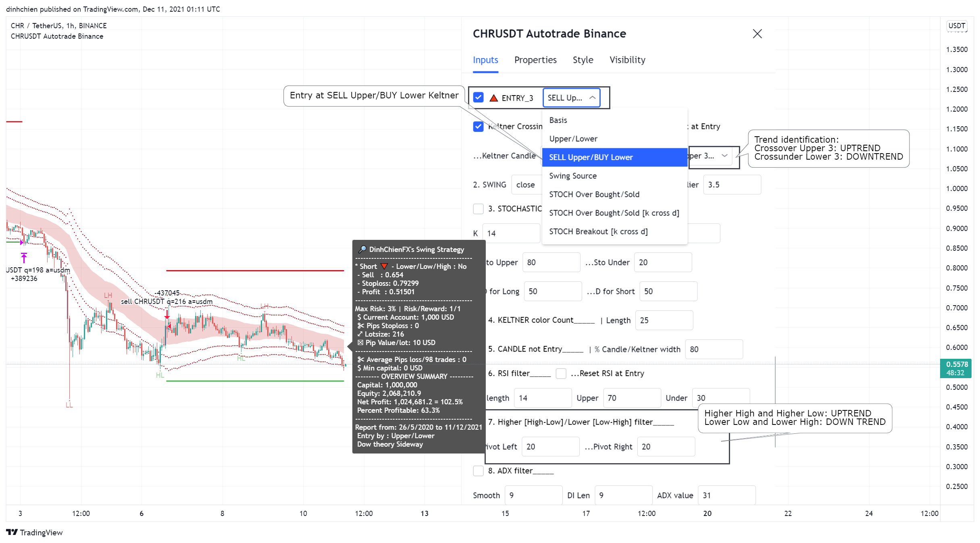
Task: Enable the 8. ADX filter checkbox
Action: point(478,470)
